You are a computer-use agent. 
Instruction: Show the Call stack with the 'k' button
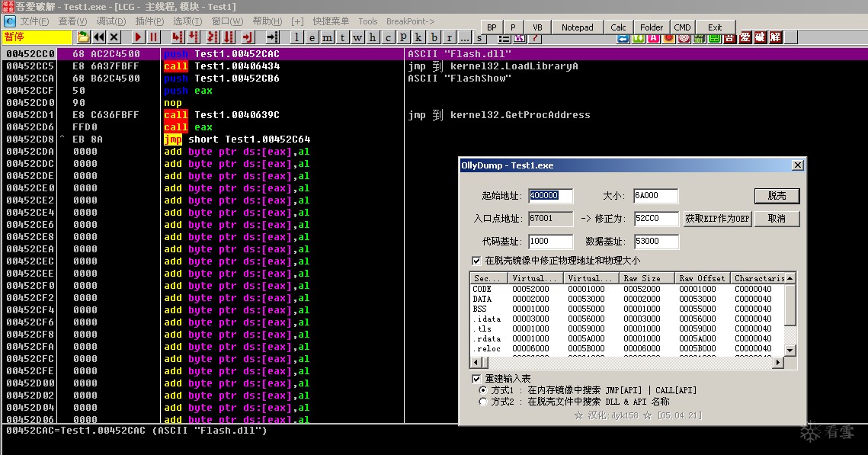[x=418, y=37]
